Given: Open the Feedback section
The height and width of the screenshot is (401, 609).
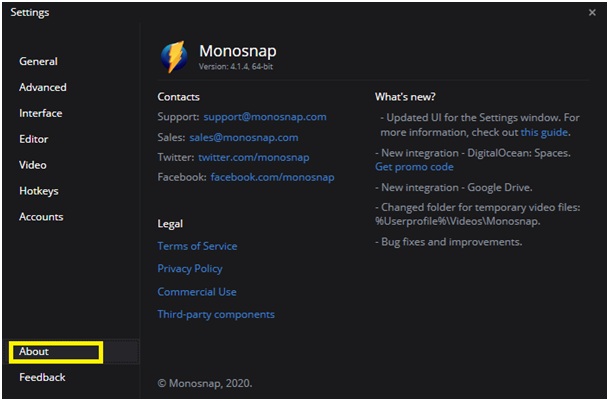Looking at the screenshot, I should click(42, 378).
